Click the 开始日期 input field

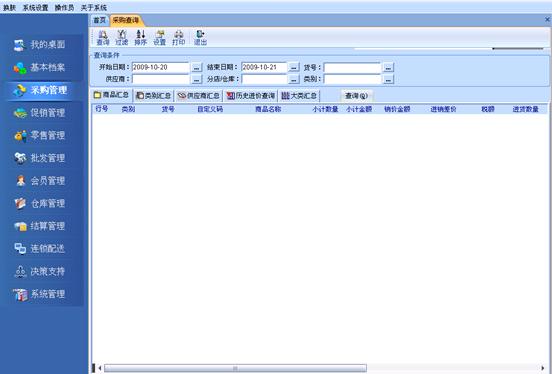(161, 67)
